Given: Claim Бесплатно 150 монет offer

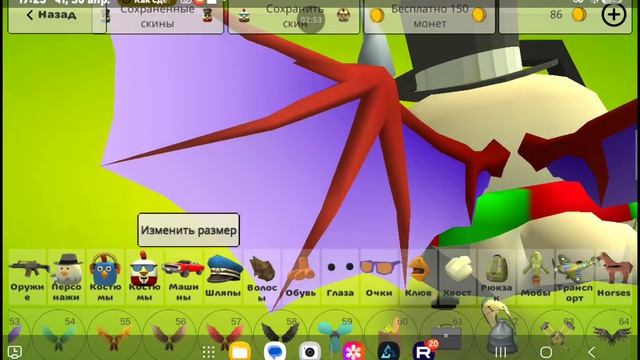Looking at the screenshot, I should [x=429, y=16].
